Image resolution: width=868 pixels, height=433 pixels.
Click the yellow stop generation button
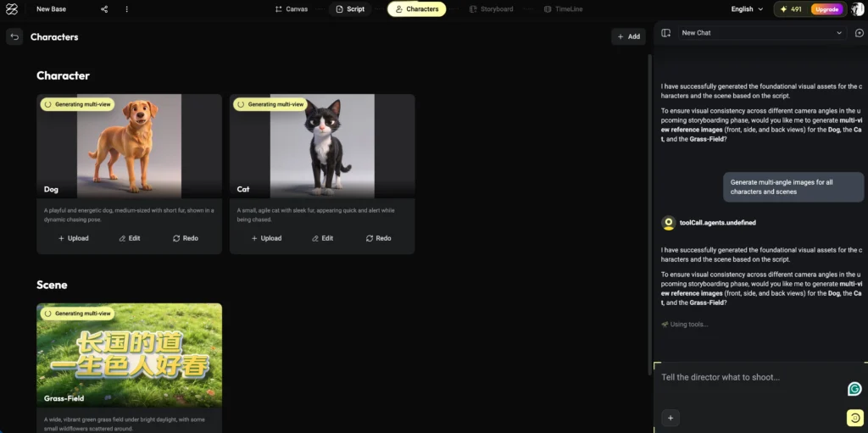pos(854,417)
